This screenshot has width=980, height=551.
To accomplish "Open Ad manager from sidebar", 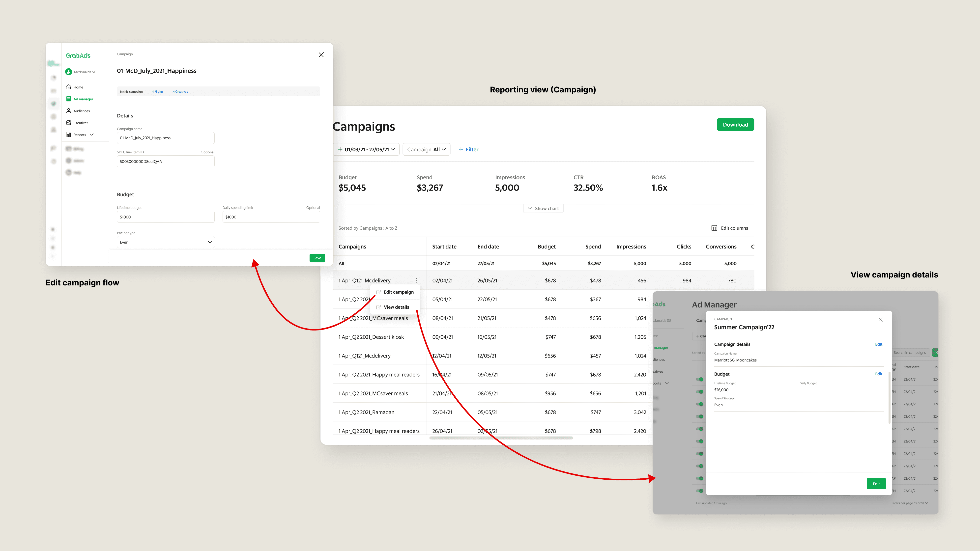I will pyautogui.click(x=83, y=99).
